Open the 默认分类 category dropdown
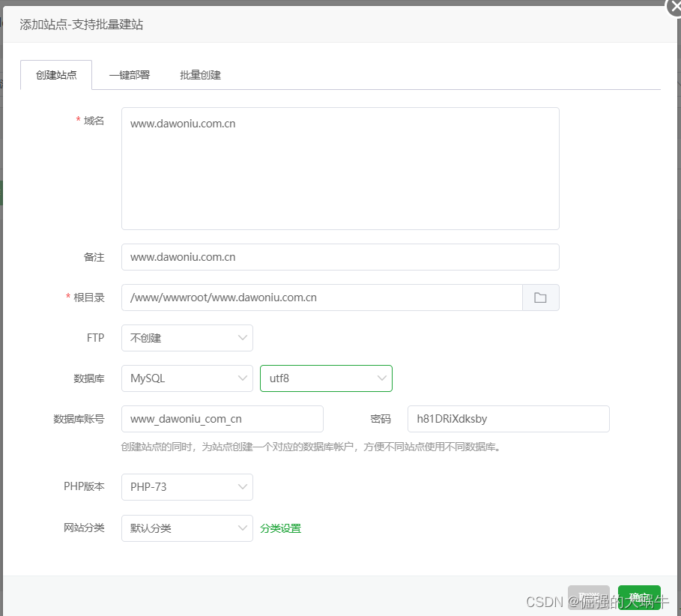The width and height of the screenshot is (681, 616). pyautogui.click(x=187, y=528)
